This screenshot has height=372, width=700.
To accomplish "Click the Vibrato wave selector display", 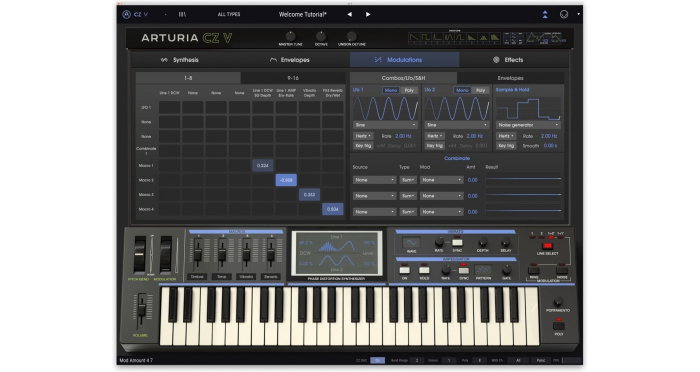I will tap(411, 243).
